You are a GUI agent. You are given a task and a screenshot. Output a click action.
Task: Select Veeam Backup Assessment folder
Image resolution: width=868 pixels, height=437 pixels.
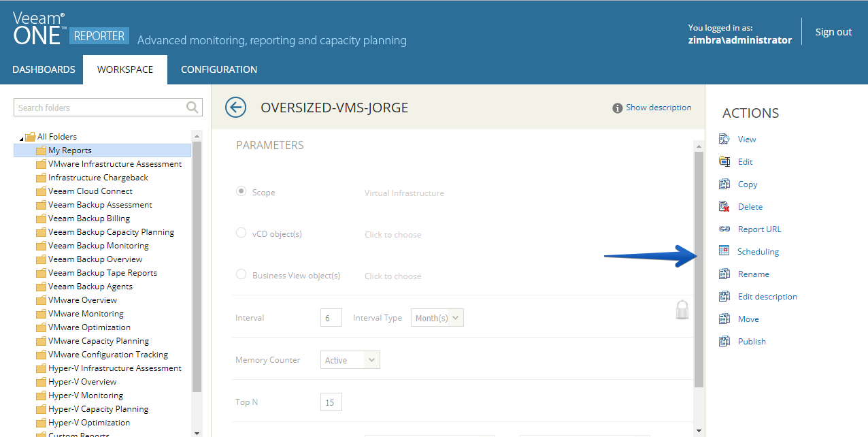[x=100, y=205]
